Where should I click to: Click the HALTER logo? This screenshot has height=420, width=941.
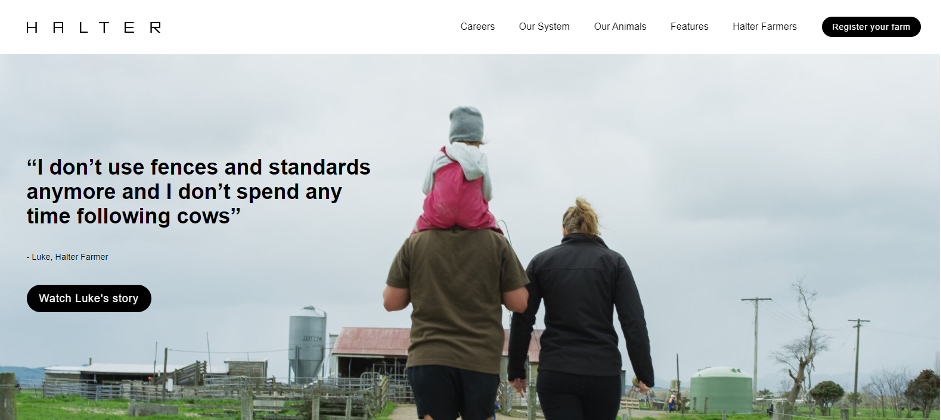pos(94,27)
